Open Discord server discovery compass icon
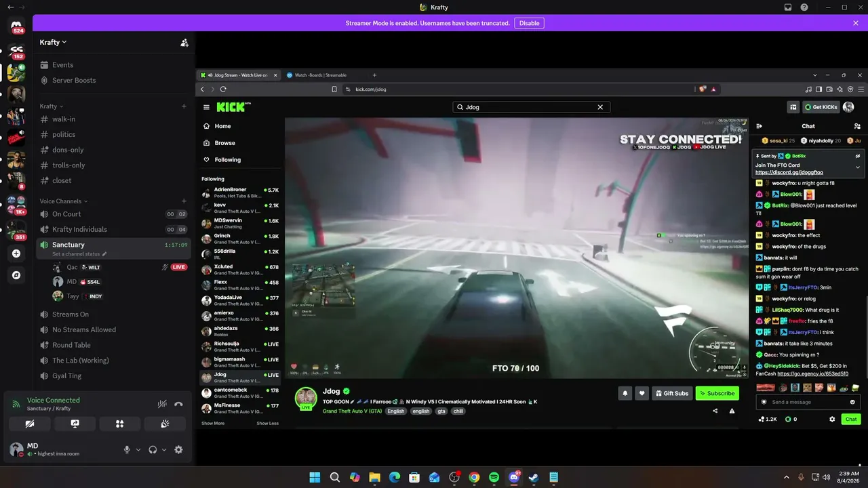 click(x=16, y=275)
